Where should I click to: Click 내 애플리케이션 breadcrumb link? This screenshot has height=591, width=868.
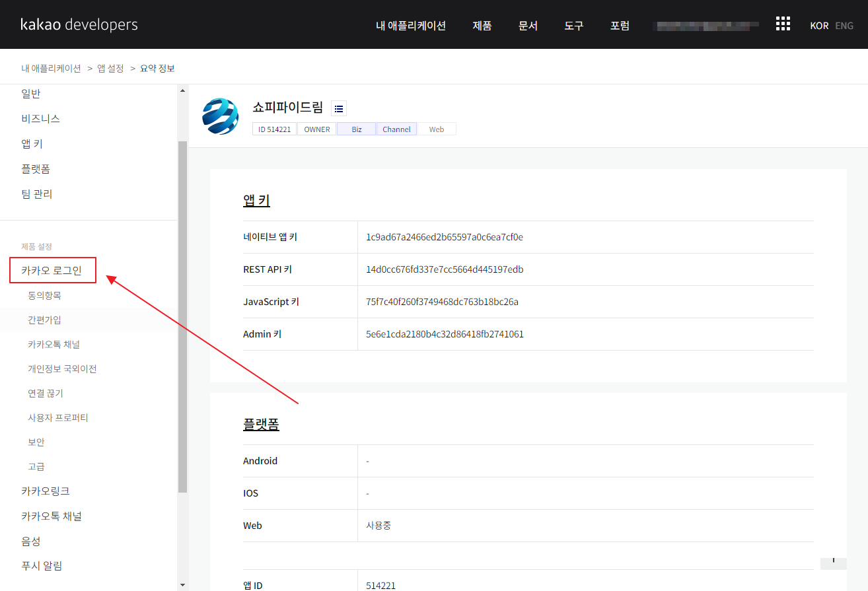51,68
